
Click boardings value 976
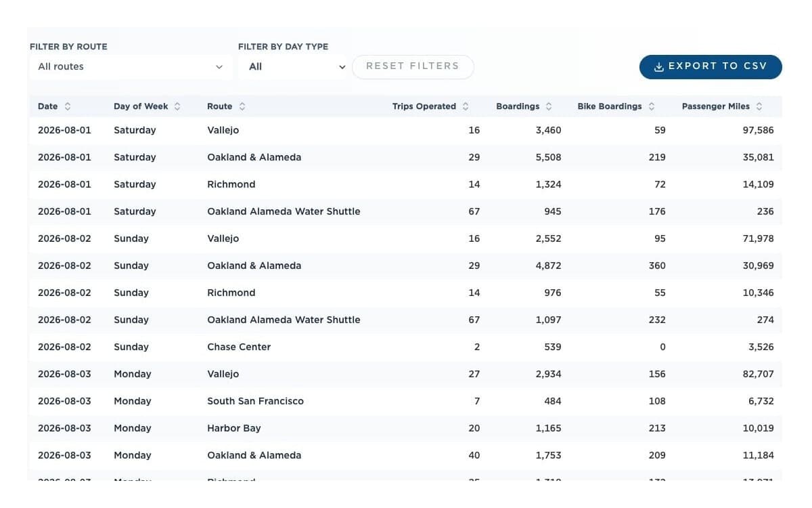553,293
